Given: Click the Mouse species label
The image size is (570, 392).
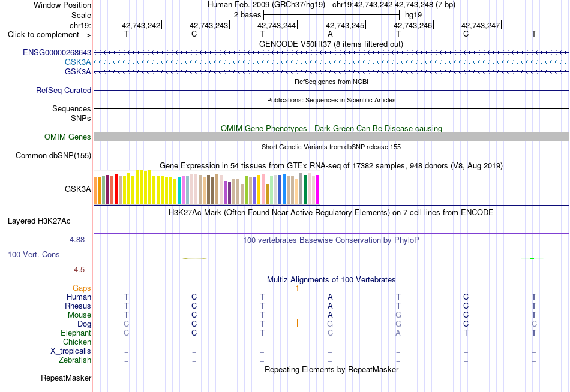Looking at the screenshot, I should pyautogui.click(x=79, y=315).
